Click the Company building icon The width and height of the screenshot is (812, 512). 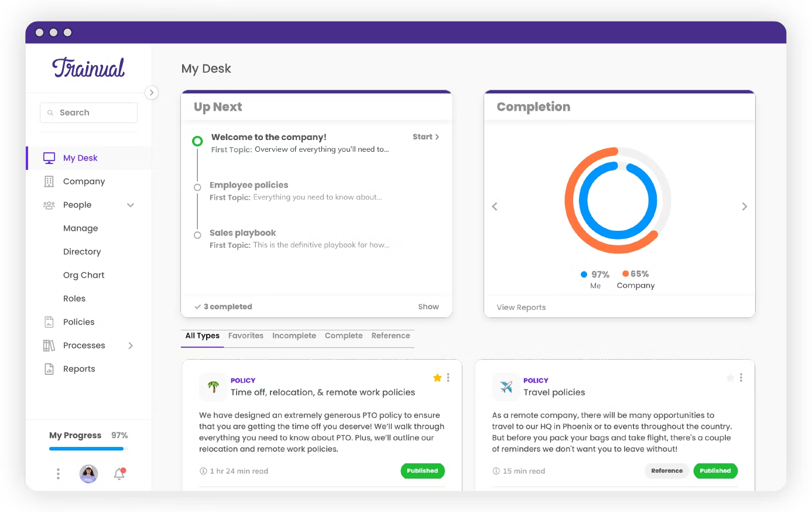[x=49, y=182]
